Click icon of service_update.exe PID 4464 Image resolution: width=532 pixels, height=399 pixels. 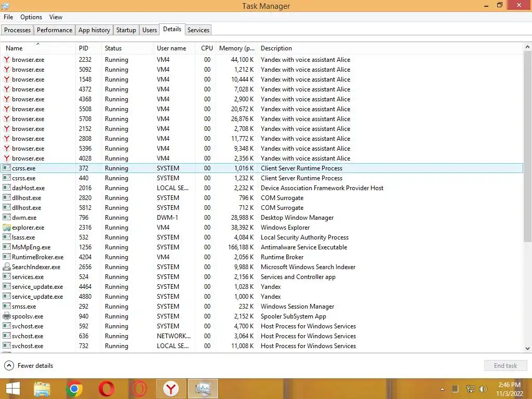click(6, 286)
